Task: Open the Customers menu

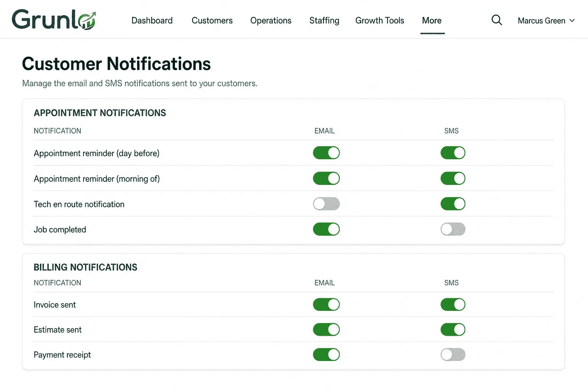Action: [x=212, y=21]
